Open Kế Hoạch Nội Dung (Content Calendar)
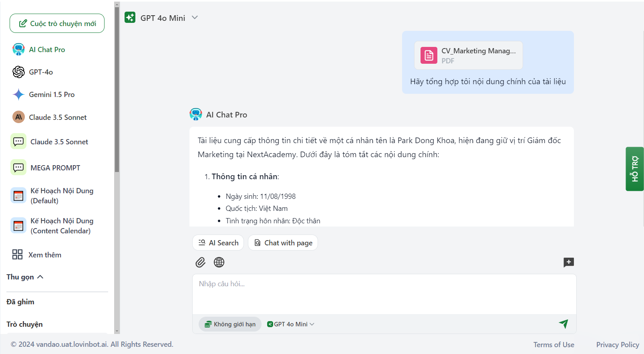This screenshot has height=354, width=644. (x=62, y=226)
